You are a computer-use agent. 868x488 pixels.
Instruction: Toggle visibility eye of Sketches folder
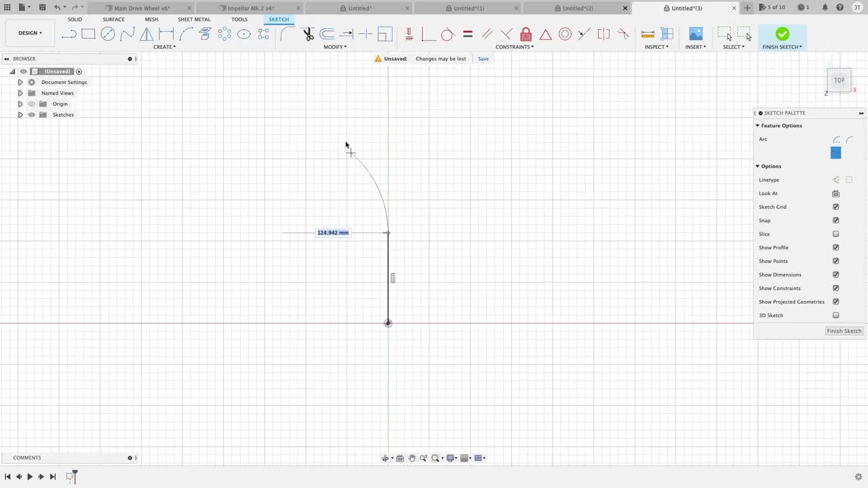(x=31, y=115)
